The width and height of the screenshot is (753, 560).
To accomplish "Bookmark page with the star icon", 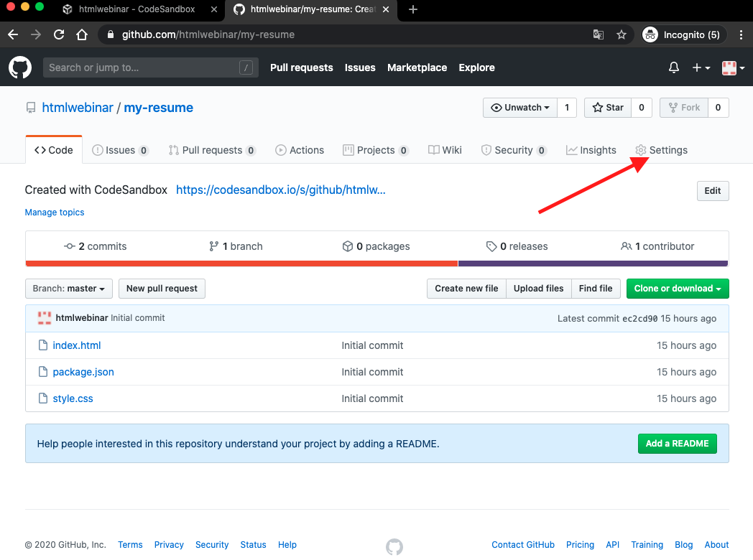I will (622, 34).
